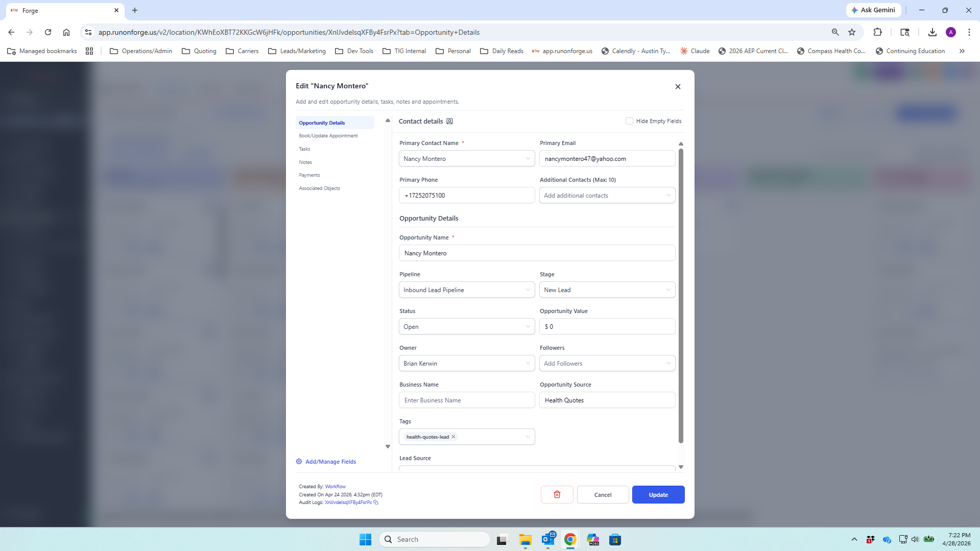980x551 pixels.
Task: Bookmark this page with the star icon
Action: coord(852,32)
